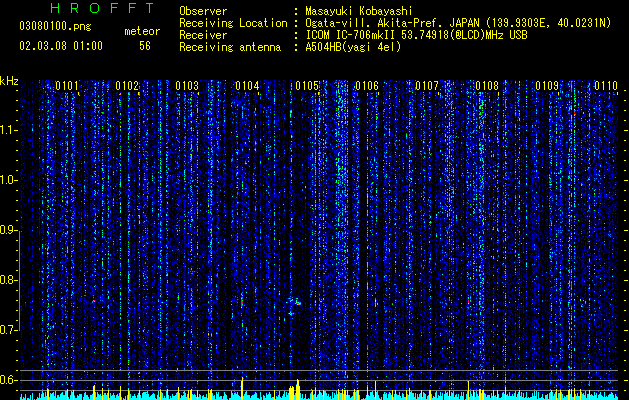The width and height of the screenshot is (629, 400).
Task: Click the curved meteor echo near 0105
Action: 294,306
